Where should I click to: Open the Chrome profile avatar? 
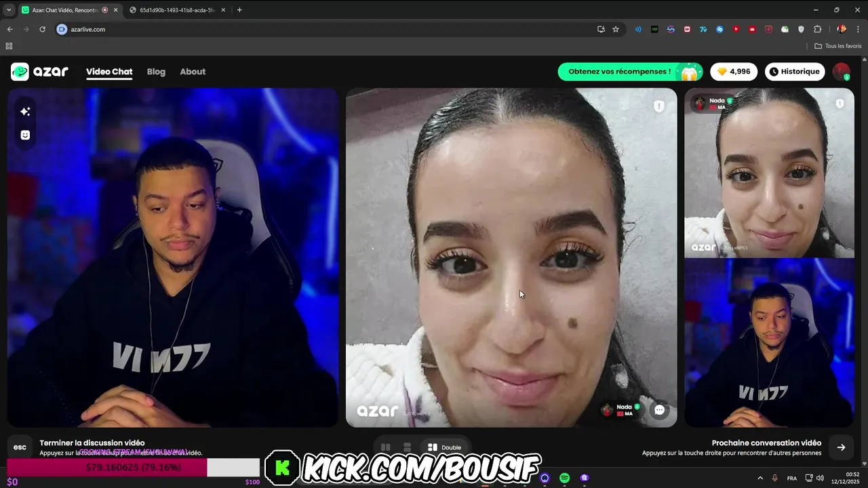click(842, 29)
